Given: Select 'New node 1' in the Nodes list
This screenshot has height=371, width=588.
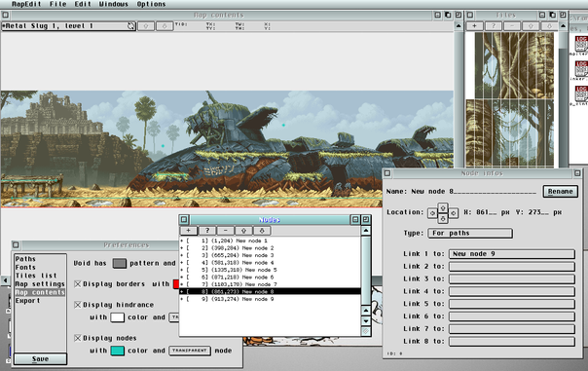Looking at the screenshot, I should click(270, 241).
